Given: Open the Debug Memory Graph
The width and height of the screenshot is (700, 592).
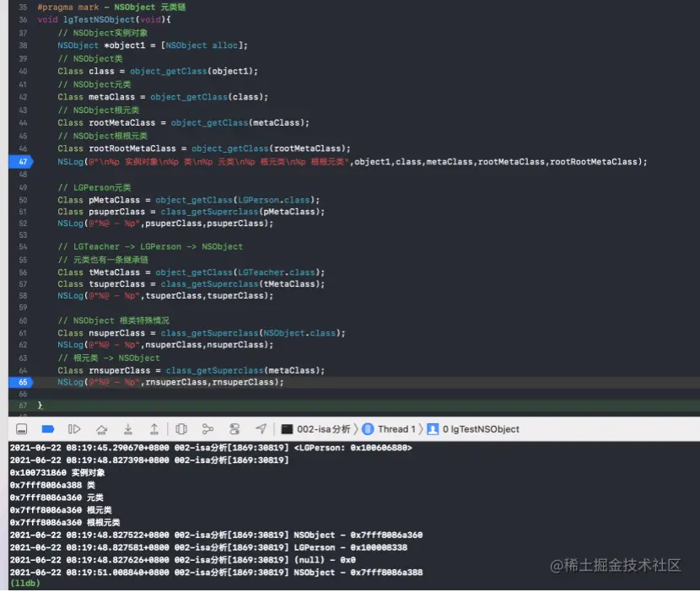Looking at the screenshot, I should pyautogui.click(x=206, y=428).
